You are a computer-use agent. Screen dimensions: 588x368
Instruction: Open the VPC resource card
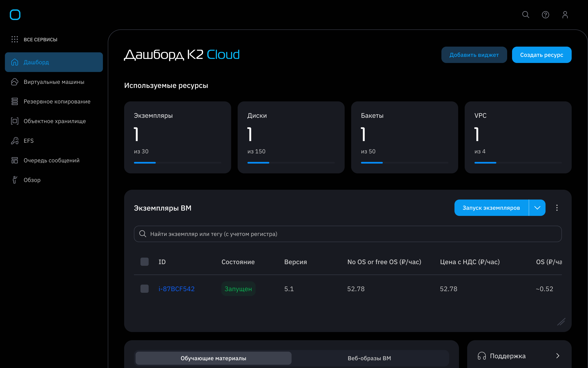pos(518,137)
